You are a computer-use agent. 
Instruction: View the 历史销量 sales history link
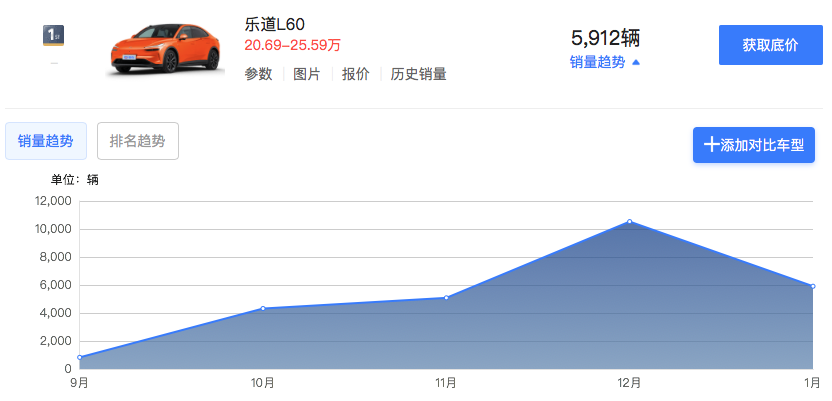click(418, 74)
